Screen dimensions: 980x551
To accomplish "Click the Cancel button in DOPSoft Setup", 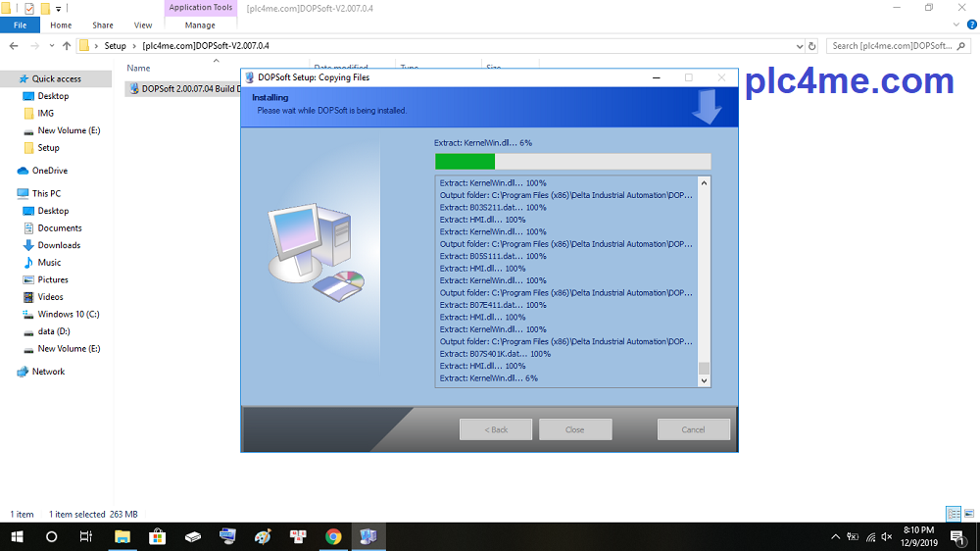I will click(693, 429).
